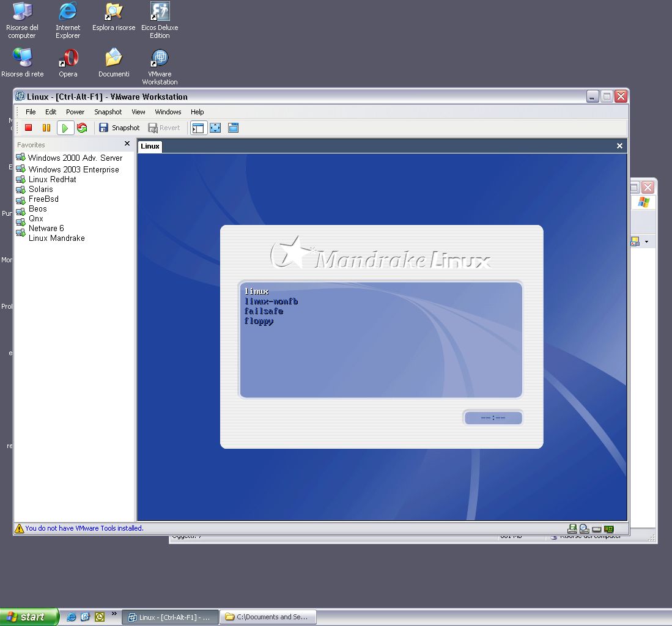Viewport: 672px width, 626px height.
Task: Open the Snapshot menu in menu bar
Action: [108, 112]
